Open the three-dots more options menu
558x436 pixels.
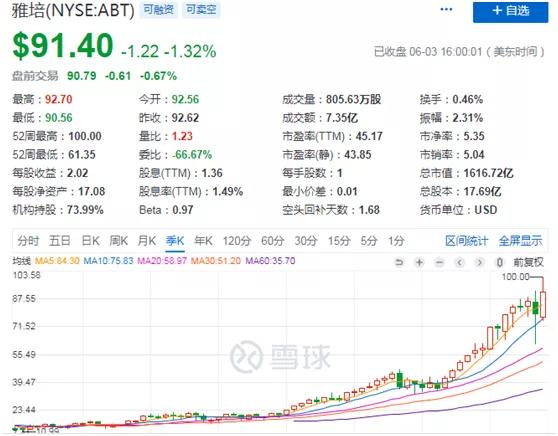click(x=446, y=10)
